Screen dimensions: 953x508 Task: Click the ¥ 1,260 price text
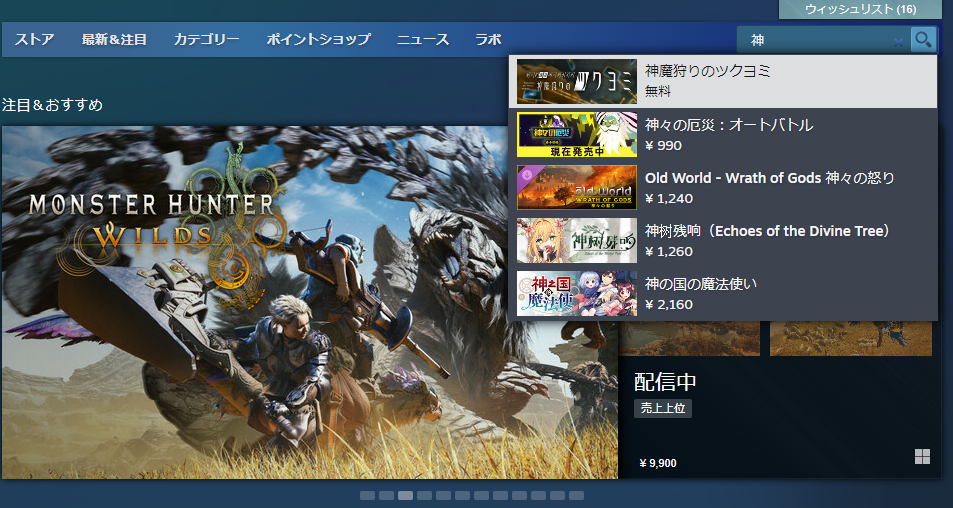tap(669, 252)
